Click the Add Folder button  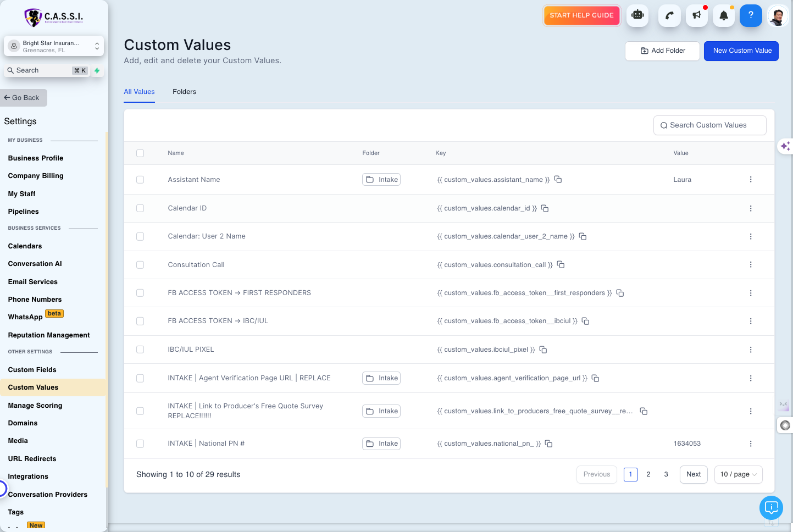(662, 51)
